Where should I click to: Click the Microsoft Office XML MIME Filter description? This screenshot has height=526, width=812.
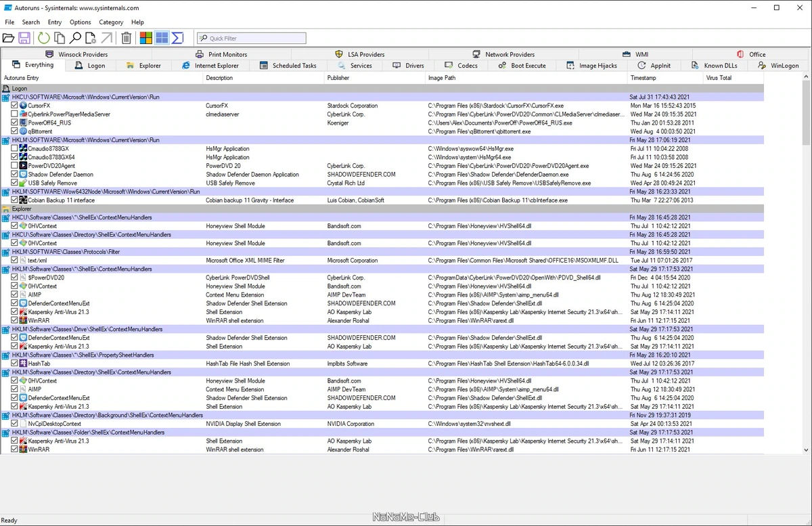click(x=245, y=261)
